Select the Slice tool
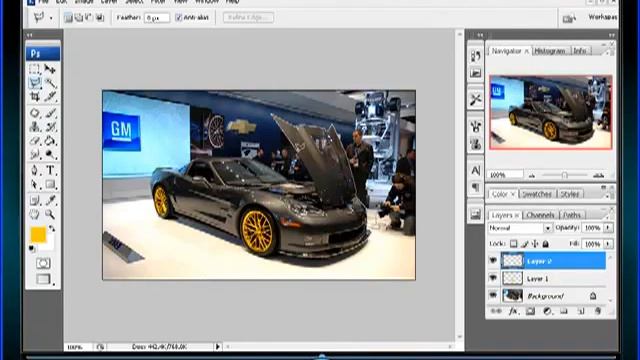 (50, 97)
